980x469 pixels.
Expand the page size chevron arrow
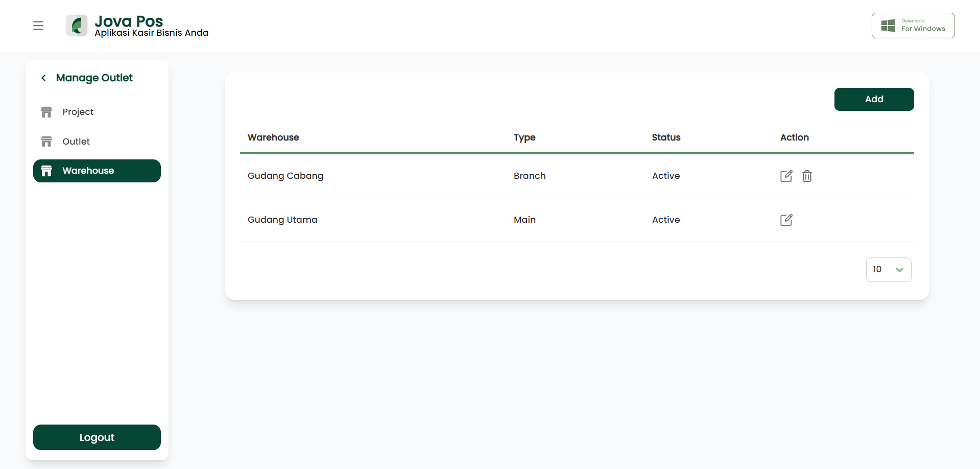[x=900, y=270]
